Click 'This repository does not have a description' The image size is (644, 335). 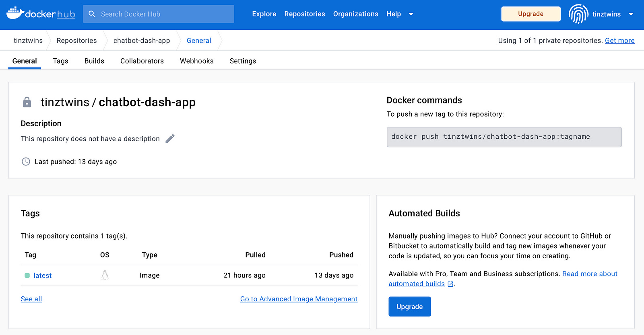click(x=90, y=139)
